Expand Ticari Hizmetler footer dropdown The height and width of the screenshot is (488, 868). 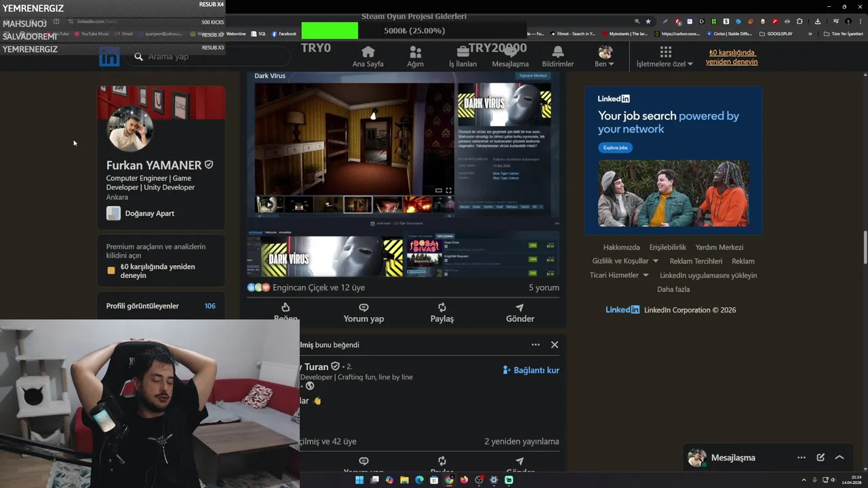(x=619, y=275)
